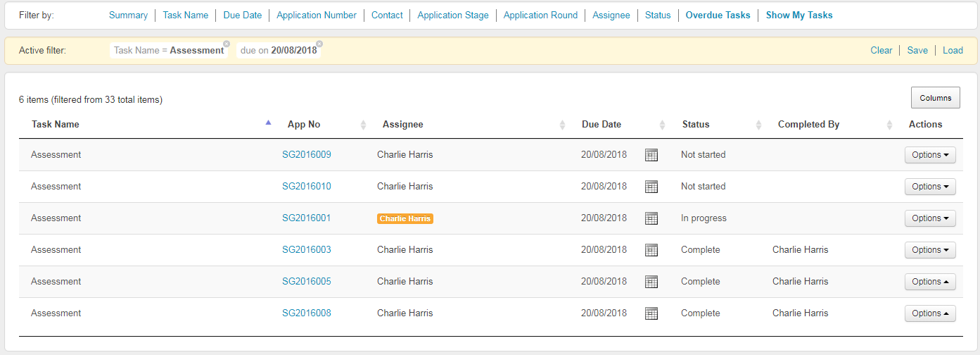Sort table by Due Date arrows
980x355 pixels.
tap(662, 125)
